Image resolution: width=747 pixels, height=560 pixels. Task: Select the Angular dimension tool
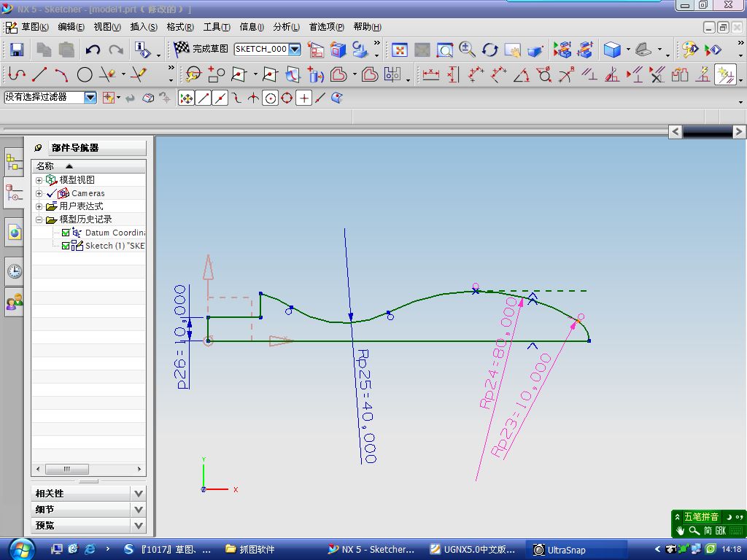[521, 75]
